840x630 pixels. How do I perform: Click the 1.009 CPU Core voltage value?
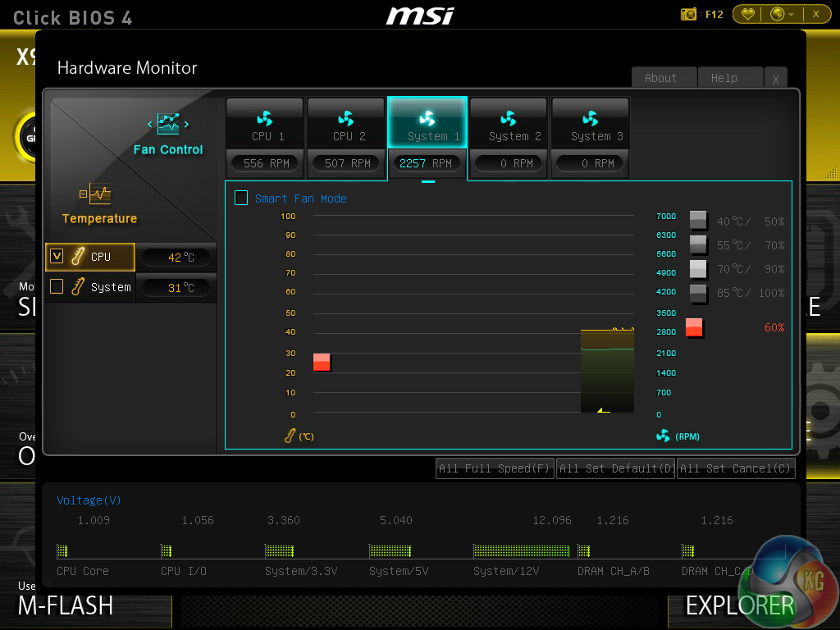coord(94,520)
